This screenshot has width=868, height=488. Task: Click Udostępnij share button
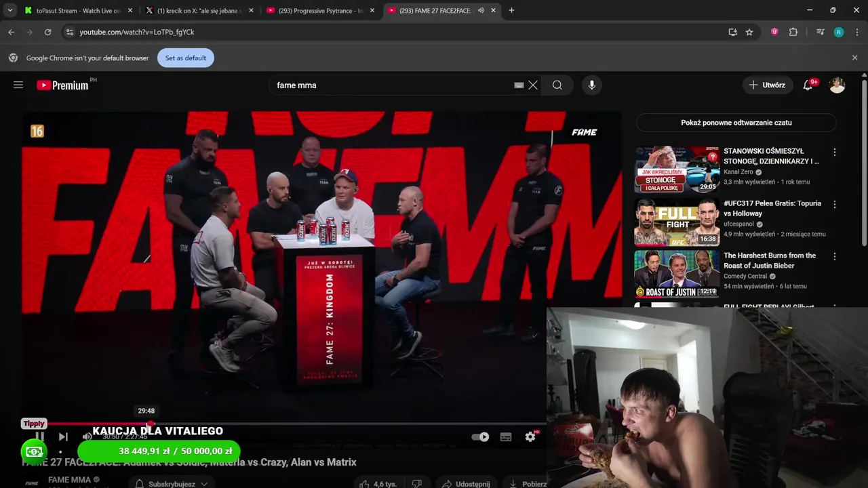465,483
